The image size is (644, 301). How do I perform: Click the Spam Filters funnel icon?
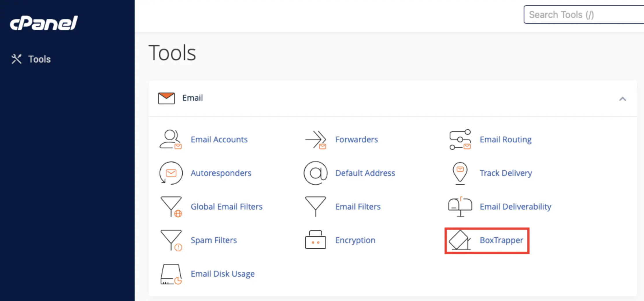click(171, 240)
